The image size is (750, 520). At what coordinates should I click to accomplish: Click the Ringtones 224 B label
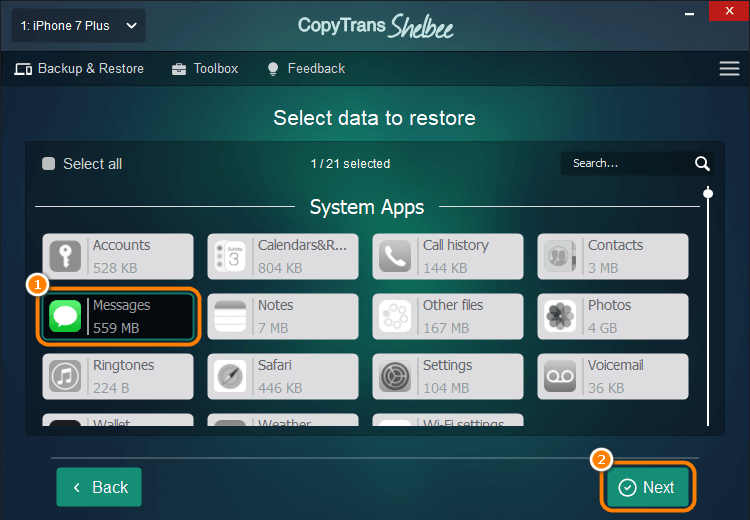tap(123, 376)
